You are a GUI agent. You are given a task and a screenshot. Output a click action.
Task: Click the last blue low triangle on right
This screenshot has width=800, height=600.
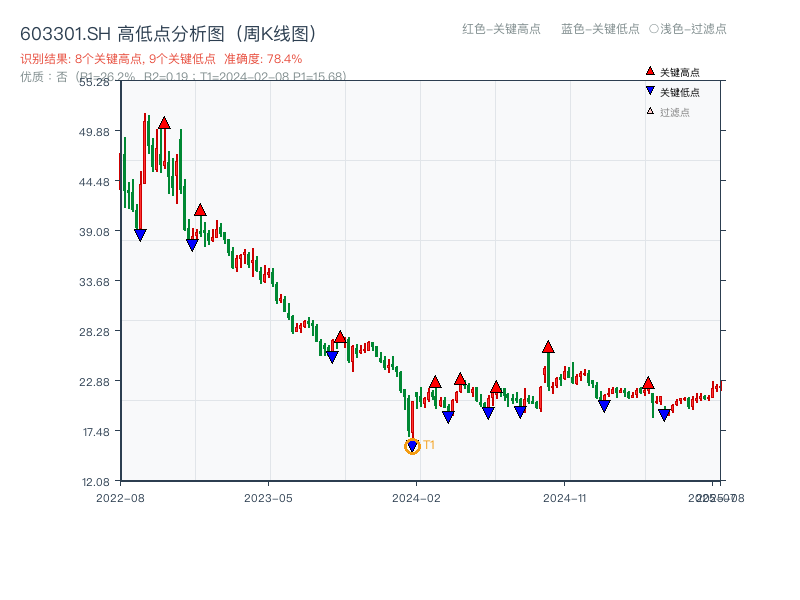[x=664, y=415]
